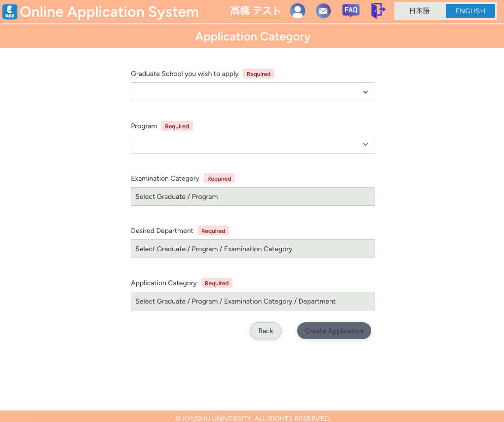Select the ENGLISH language option
Screen dimensions: 504x422
pyautogui.click(x=470, y=10)
